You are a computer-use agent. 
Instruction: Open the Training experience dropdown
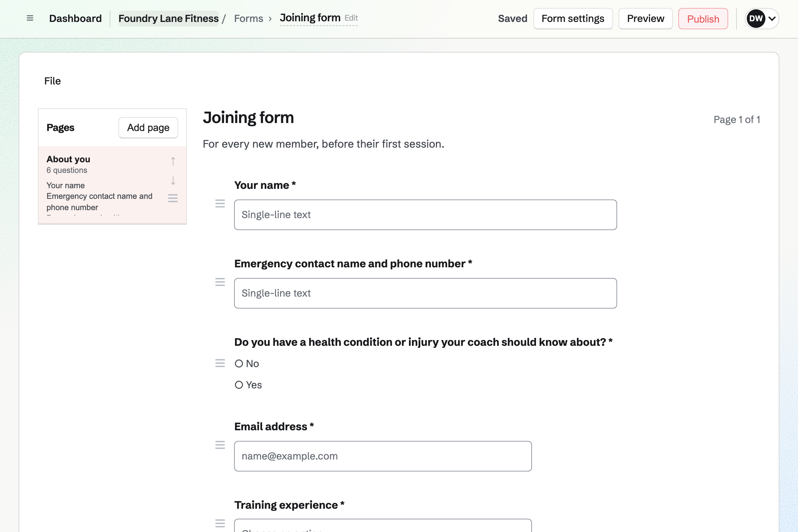[x=383, y=526]
